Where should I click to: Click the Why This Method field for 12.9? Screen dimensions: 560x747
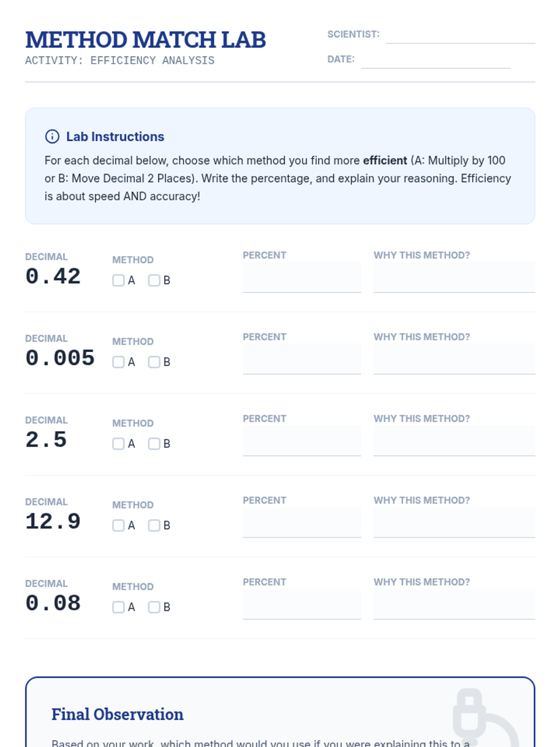pyautogui.click(x=454, y=522)
